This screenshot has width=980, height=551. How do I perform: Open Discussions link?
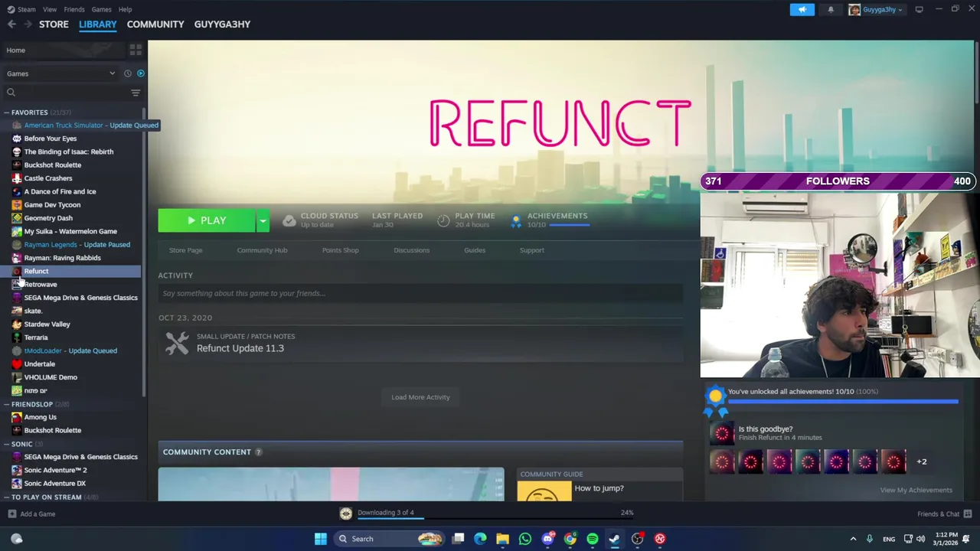tap(411, 250)
